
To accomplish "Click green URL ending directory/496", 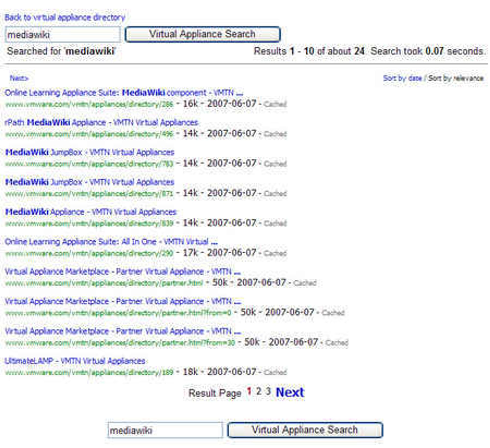I will [x=89, y=134].
